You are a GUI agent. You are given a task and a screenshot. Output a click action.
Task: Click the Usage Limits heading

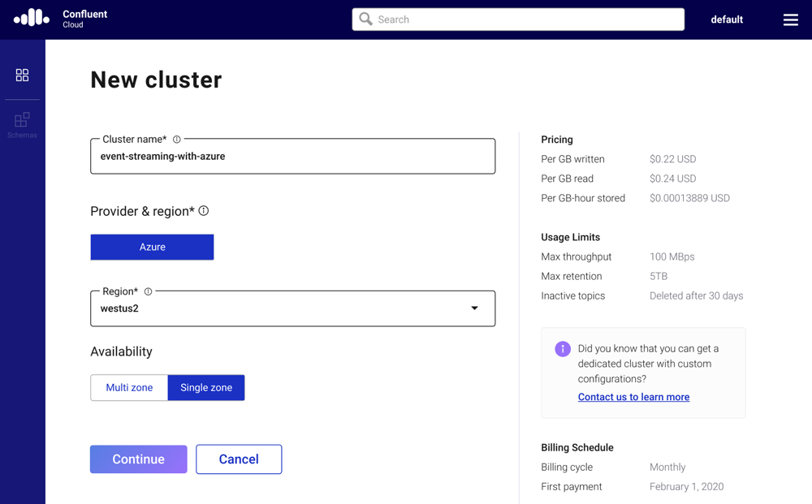(570, 237)
